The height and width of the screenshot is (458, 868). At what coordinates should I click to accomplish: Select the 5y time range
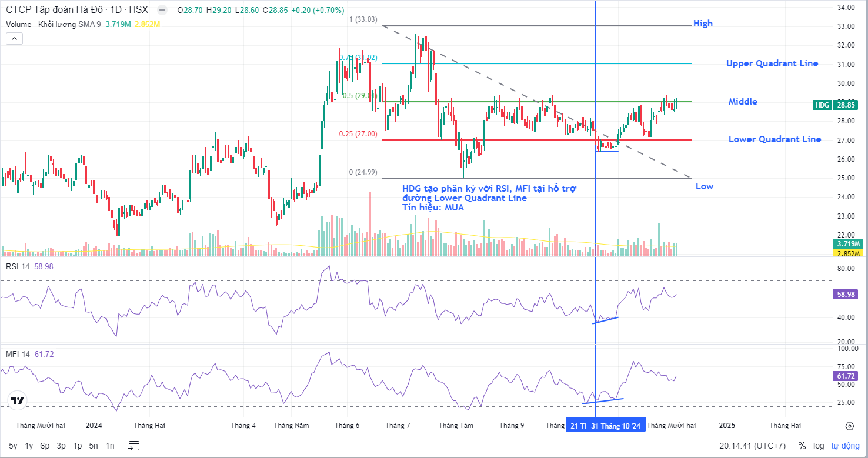pyautogui.click(x=13, y=446)
